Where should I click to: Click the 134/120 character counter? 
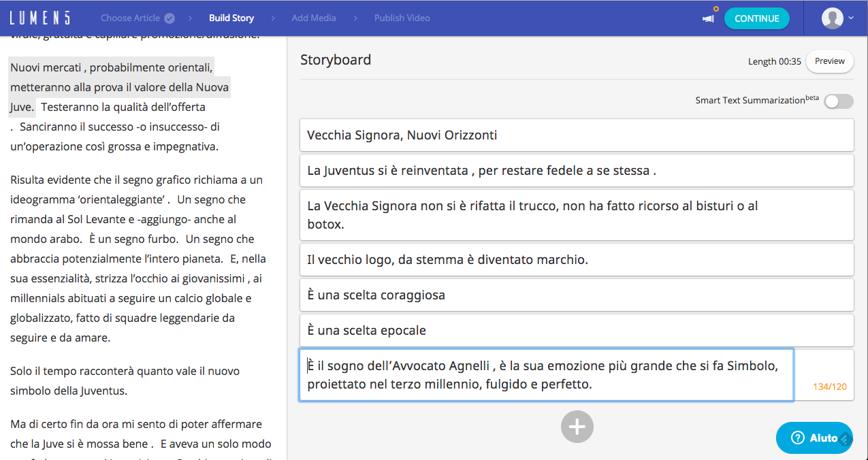click(x=830, y=387)
